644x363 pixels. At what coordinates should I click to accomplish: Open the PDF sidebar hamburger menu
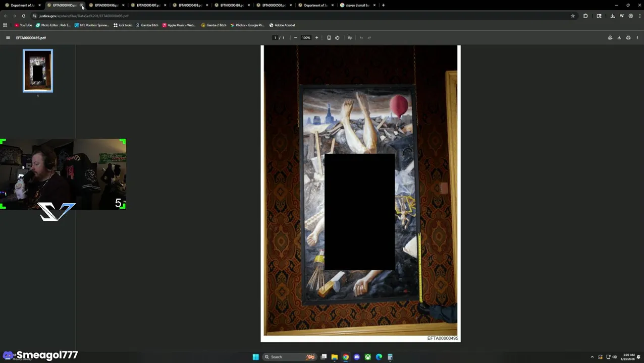click(8, 38)
